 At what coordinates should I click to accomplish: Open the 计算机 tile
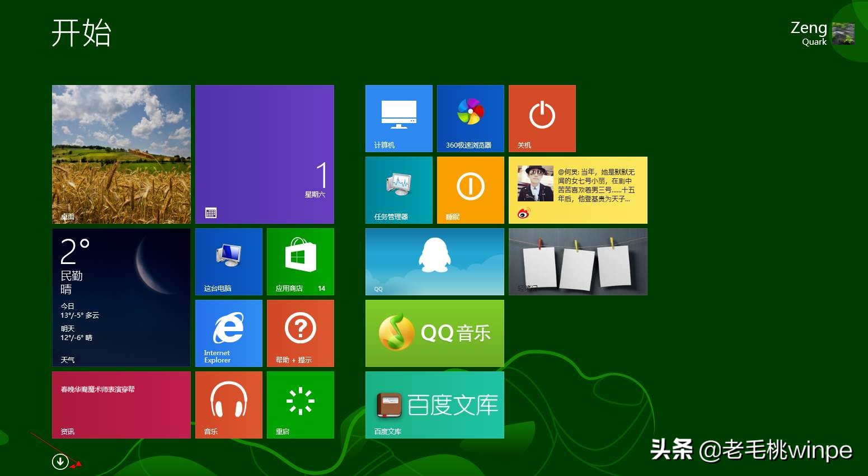(x=398, y=119)
